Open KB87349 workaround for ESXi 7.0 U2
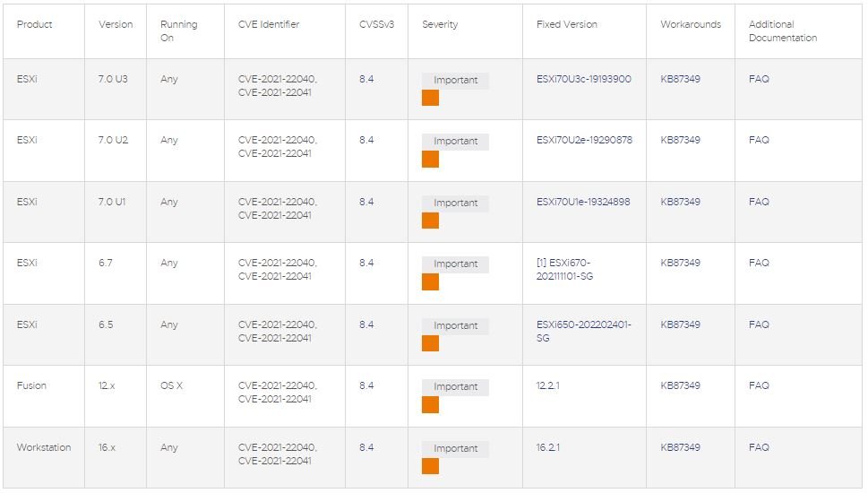The height and width of the screenshot is (493, 868). point(680,140)
